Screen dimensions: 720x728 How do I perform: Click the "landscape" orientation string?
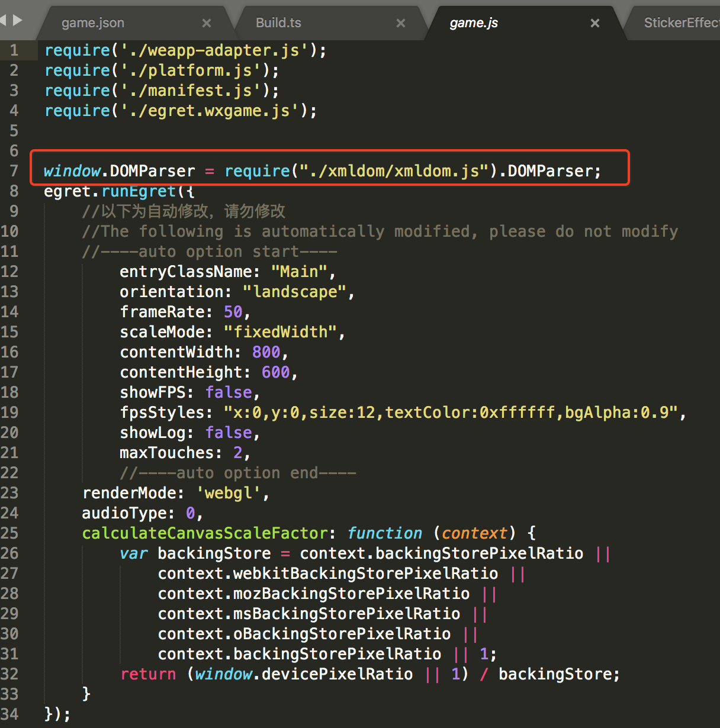[x=294, y=292]
